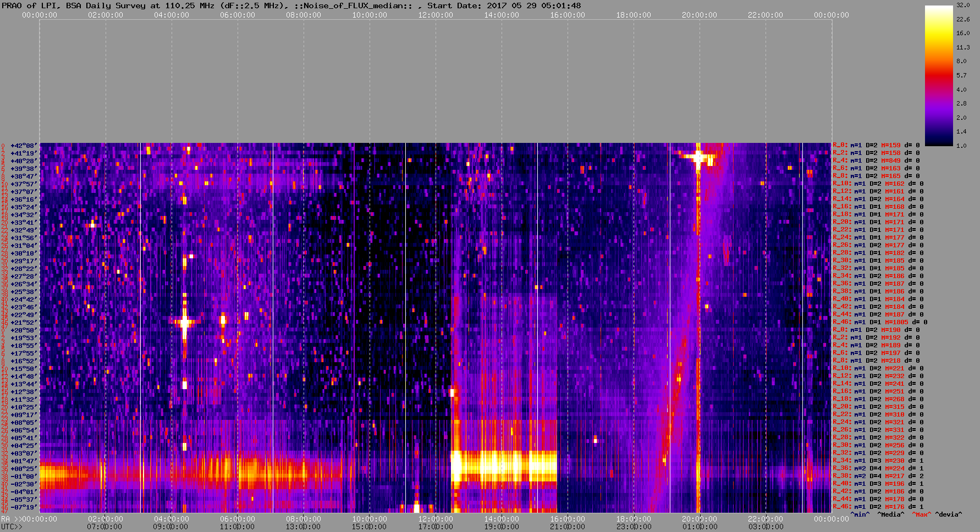Click the bright cross-shaped source on +21°52' row

[x=185, y=323]
